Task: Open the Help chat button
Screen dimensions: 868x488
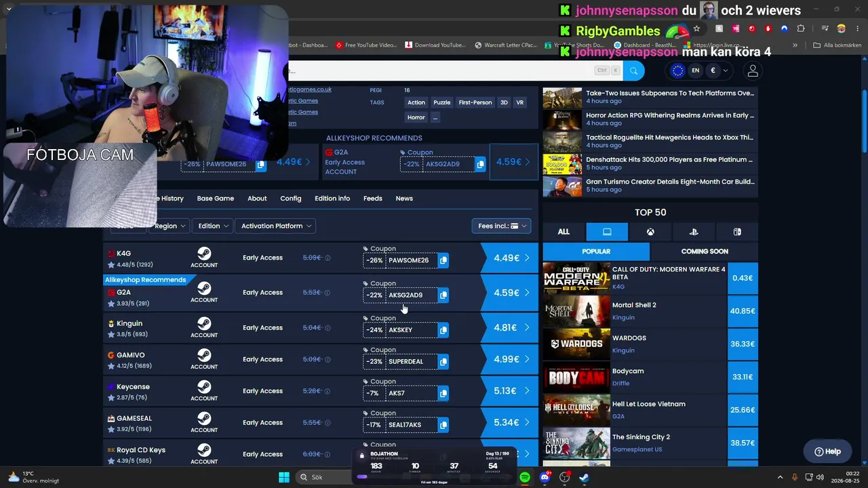Action: [827, 451]
